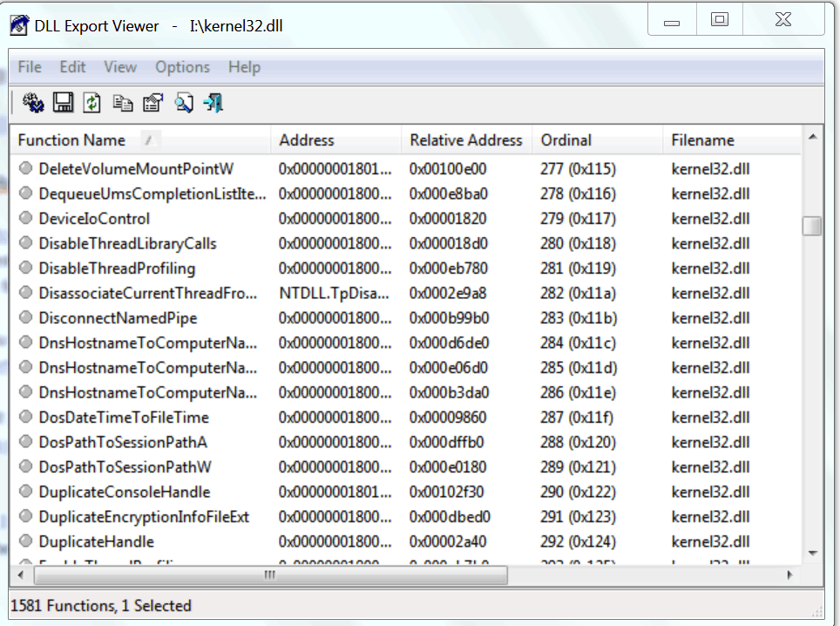Open Properties using the properties toolbar icon
This screenshot has height=626, width=840.
[152, 102]
